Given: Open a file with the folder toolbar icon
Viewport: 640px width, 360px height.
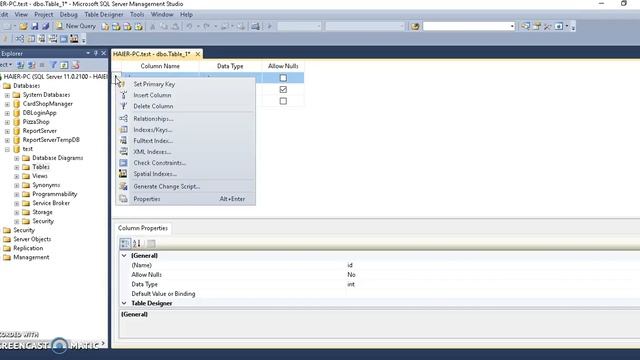Looking at the screenshot, I should point(23,26).
